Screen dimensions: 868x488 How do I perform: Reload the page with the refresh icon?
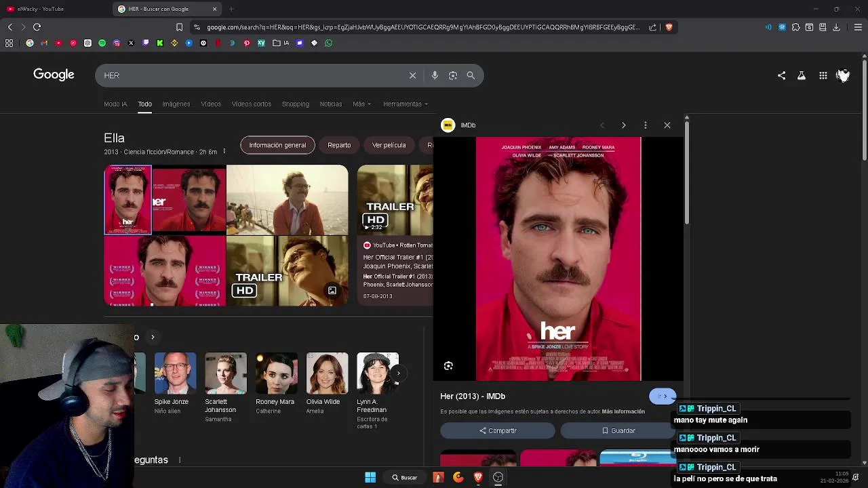click(x=37, y=27)
